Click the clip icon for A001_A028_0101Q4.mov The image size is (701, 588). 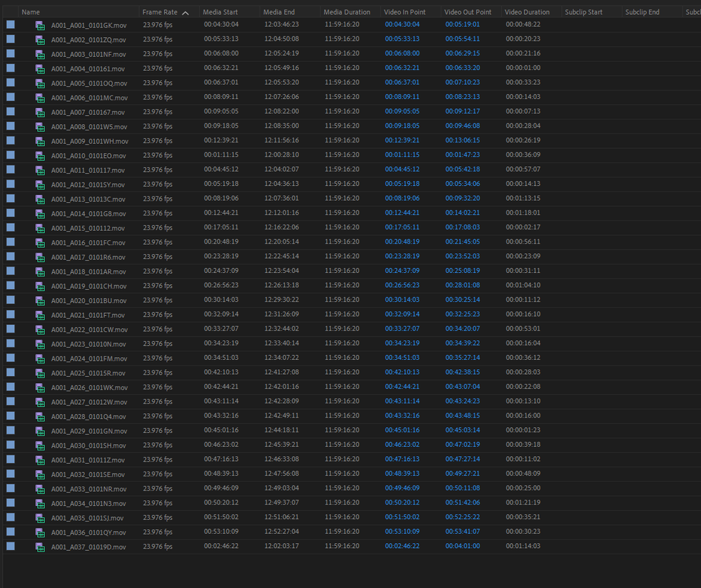[40, 416]
